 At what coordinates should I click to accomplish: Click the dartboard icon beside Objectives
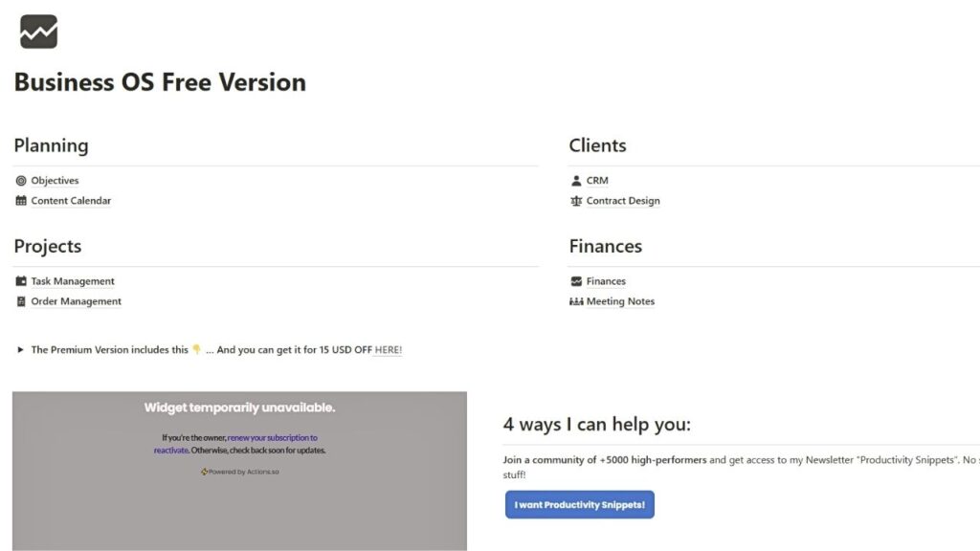pyautogui.click(x=20, y=180)
